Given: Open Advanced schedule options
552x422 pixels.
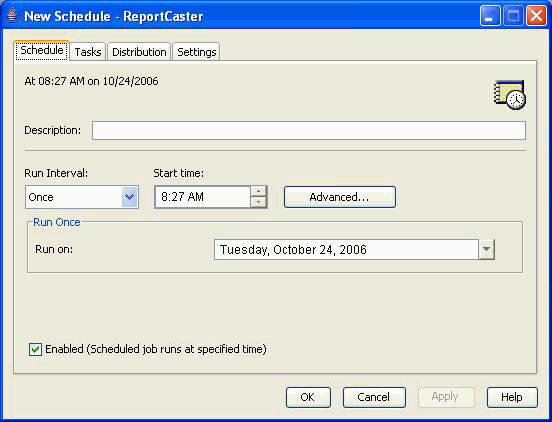Looking at the screenshot, I should (340, 197).
